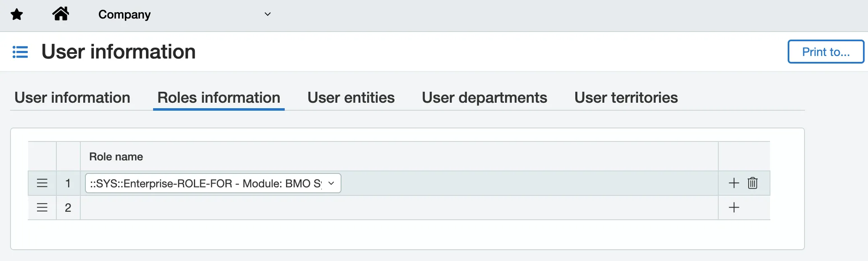
Task: Open the Role name combo box in row 1
Action: tap(213, 183)
